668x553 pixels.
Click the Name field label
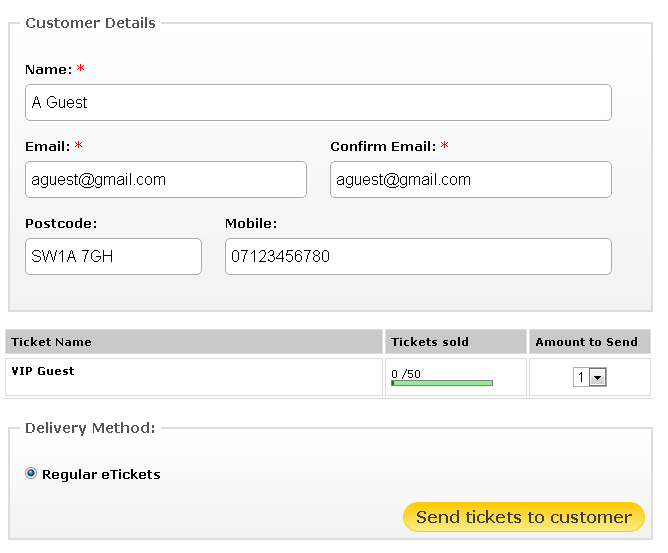pos(48,70)
